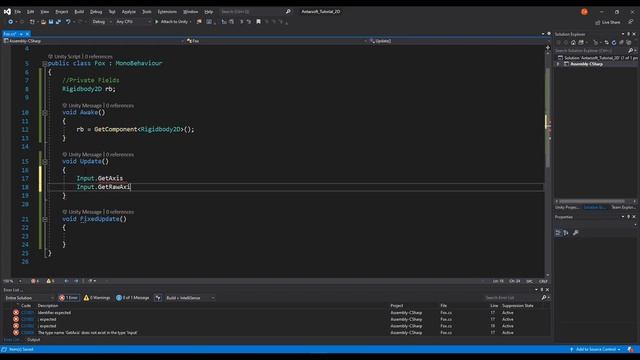The height and width of the screenshot is (360, 640).
Task: Click the Attach to Unity button
Action: [173, 22]
